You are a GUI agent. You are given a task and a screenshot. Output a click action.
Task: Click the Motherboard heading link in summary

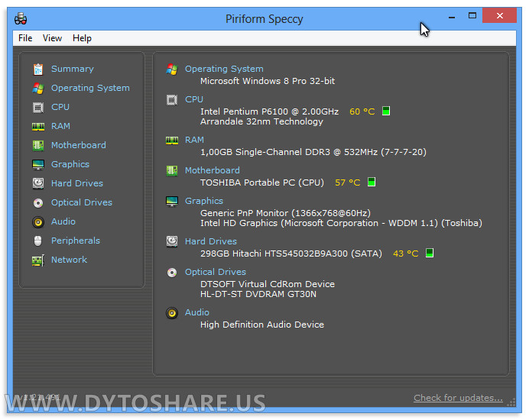(x=213, y=170)
